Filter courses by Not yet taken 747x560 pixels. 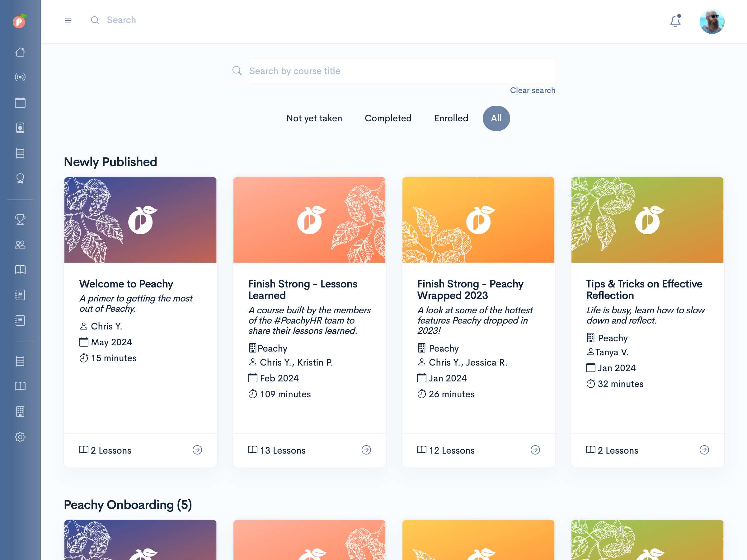[314, 118]
